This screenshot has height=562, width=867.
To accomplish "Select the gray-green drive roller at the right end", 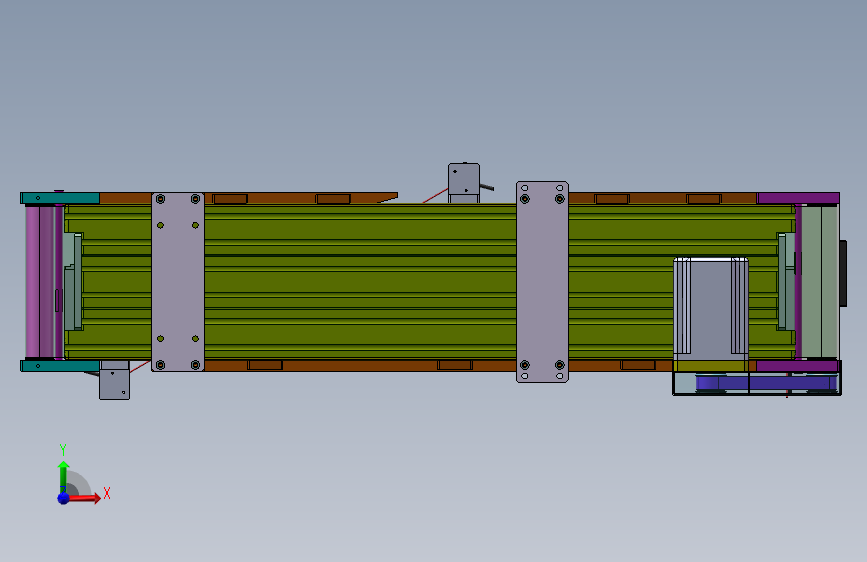I will [819, 282].
